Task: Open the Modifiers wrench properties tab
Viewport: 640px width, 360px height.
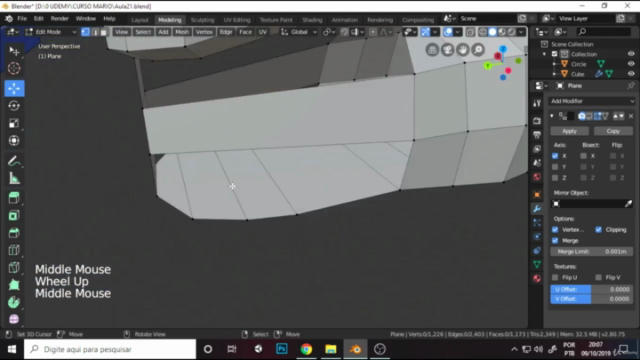Action: tap(537, 209)
